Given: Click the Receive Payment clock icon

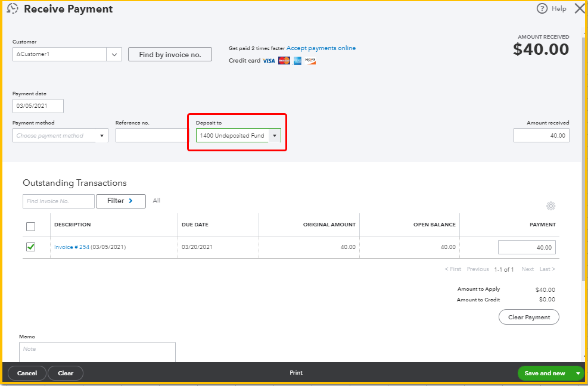Looking at the screenshot, I should click(x=12, y=8).
